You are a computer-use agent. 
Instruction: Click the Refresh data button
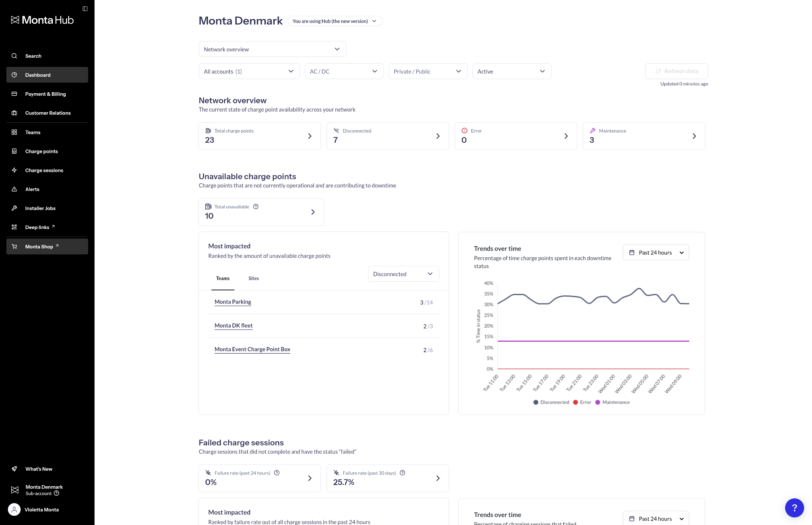(676, 71)
